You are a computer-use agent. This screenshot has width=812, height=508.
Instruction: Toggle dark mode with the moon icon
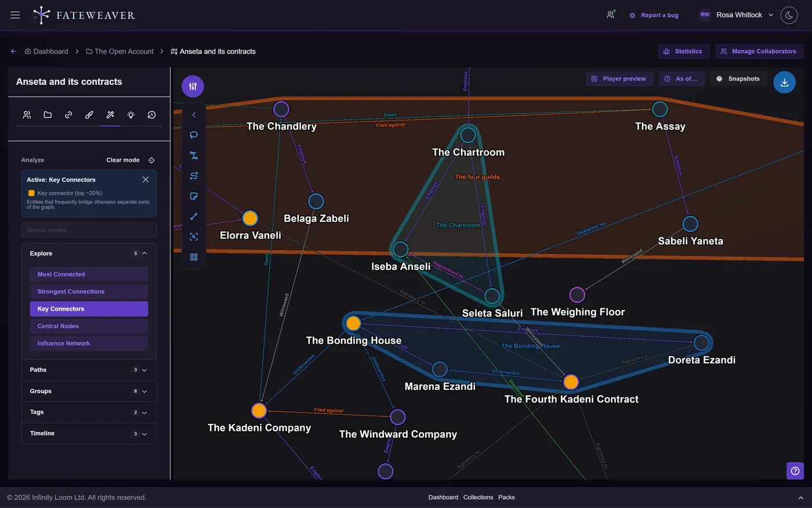[x=789, y=15]
